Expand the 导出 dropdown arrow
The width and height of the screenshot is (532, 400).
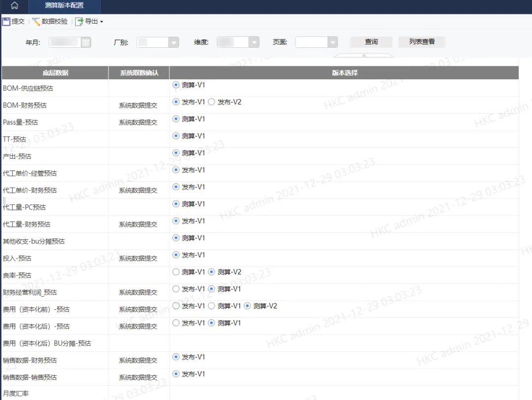coord(101,22)
